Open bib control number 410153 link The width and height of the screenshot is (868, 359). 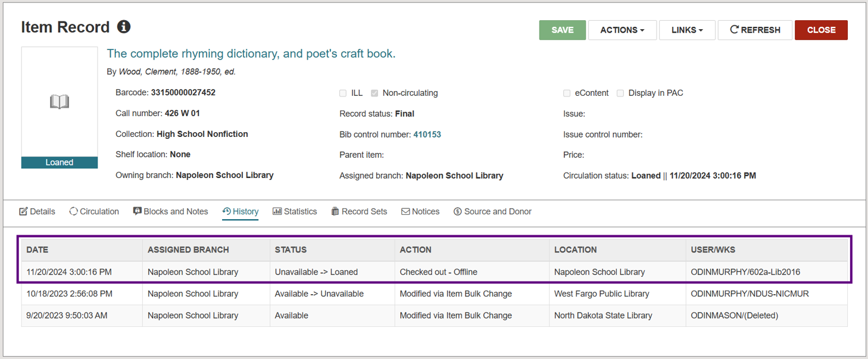tap(427, 134)
